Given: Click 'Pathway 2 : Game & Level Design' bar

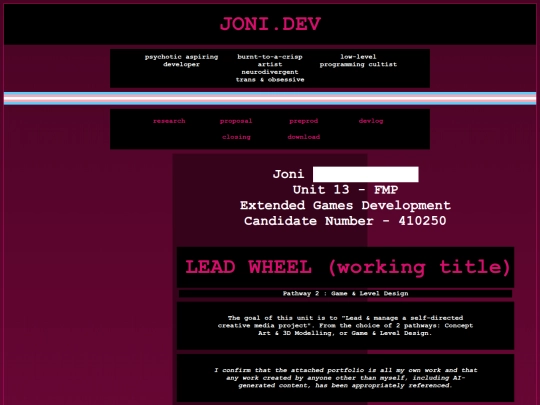Looking at the screenshot, I should point(345,293).
